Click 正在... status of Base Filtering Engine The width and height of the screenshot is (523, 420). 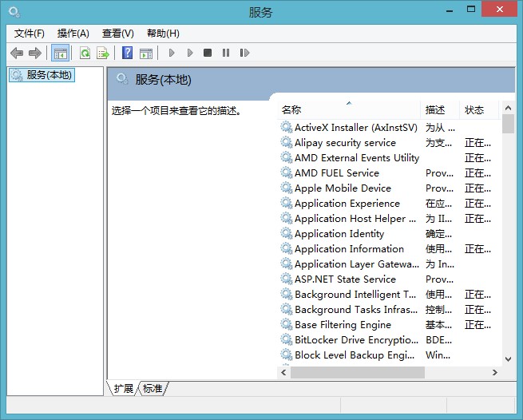477,324
